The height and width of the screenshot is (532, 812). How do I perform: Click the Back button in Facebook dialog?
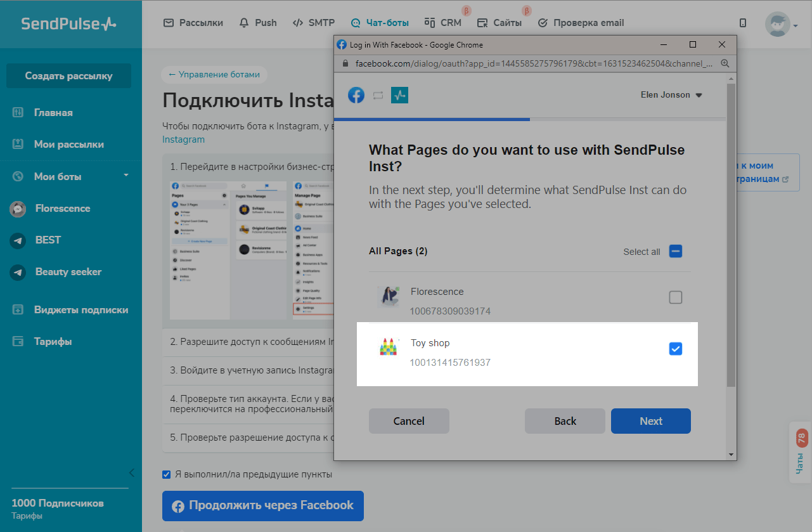[x=565, y=421]
